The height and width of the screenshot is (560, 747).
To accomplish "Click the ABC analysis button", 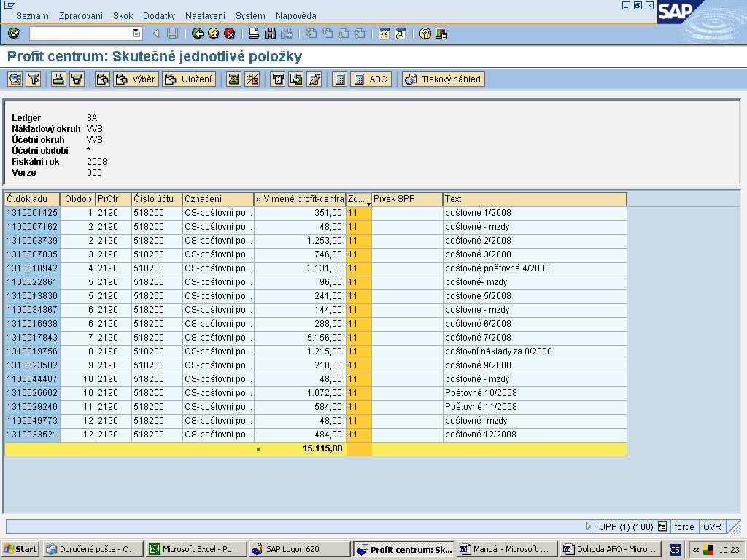I will (x=371, y=79).
